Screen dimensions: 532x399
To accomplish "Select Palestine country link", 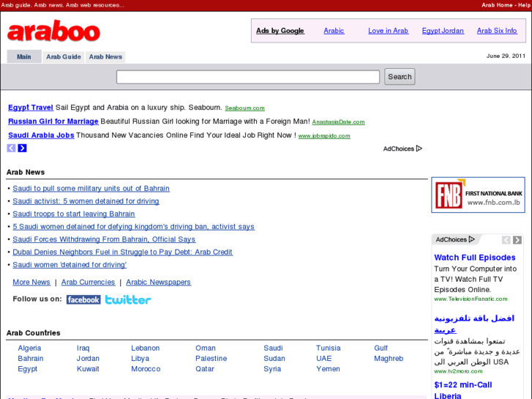I will [x=211, y=359].
